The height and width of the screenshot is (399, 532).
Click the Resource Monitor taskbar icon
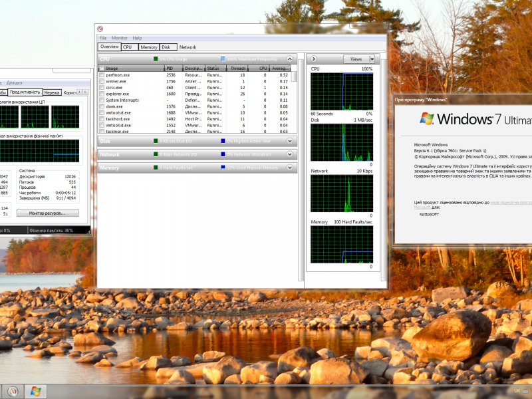coord(13,392)
